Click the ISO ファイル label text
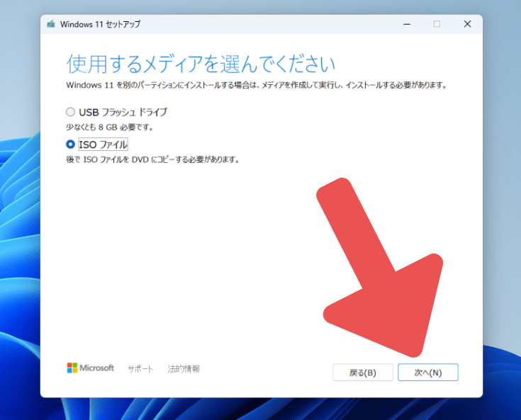This screenshot has height=420, width=521. pyautogui.click(x=103, y=144)
